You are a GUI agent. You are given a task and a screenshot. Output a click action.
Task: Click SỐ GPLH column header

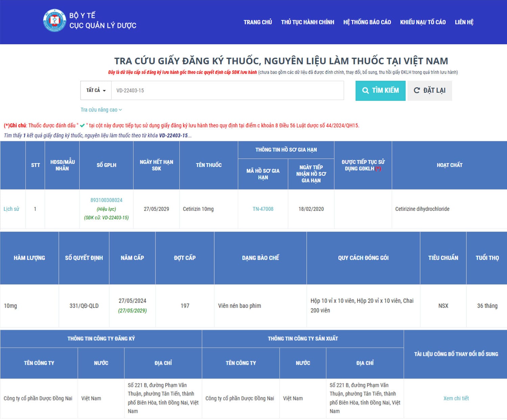tap(106, 165)
